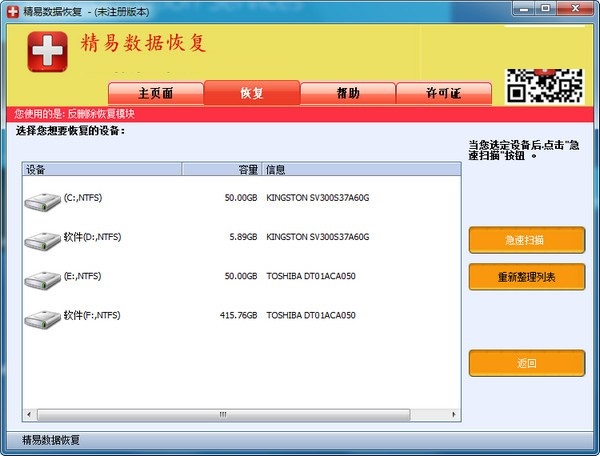Image resolution: width=600 pixels, height=456 pixels.
Task: Select the (E:,NTFS) device label
Action: 83,276
